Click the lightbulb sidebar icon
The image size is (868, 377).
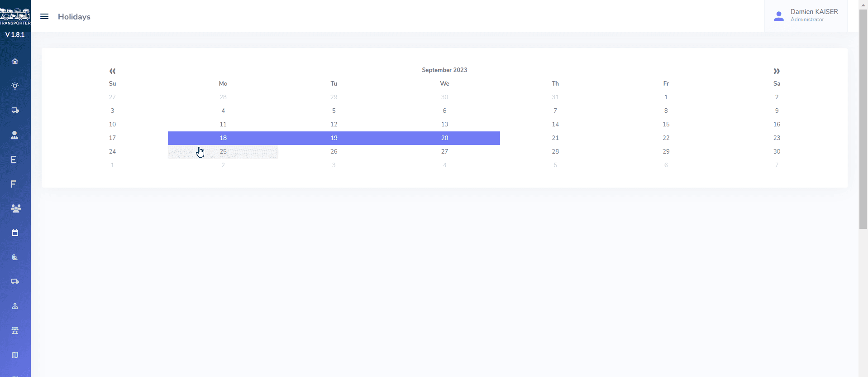pyautogui.click(x=15, y=86)
